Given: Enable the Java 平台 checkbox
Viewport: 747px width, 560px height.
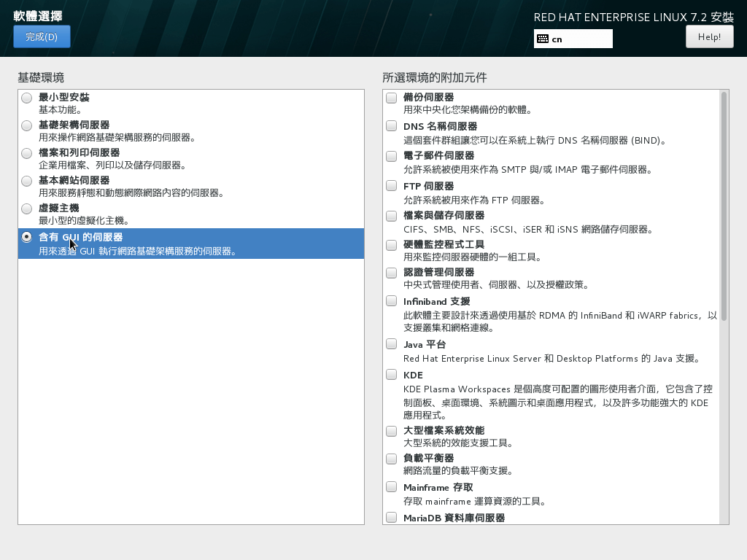Looking at the screenshot, I should click(392, 344).
